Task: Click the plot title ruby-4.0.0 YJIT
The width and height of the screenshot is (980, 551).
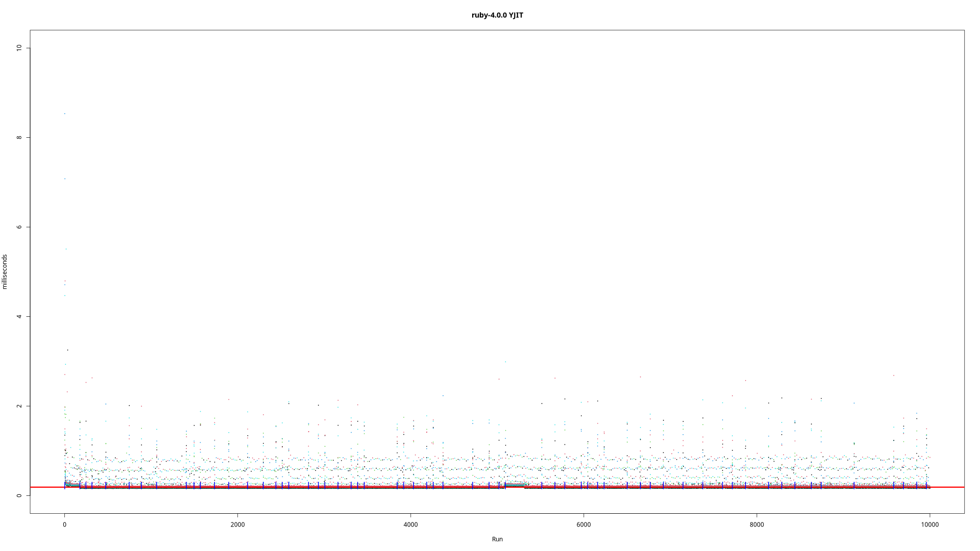Action: point(497,15)
